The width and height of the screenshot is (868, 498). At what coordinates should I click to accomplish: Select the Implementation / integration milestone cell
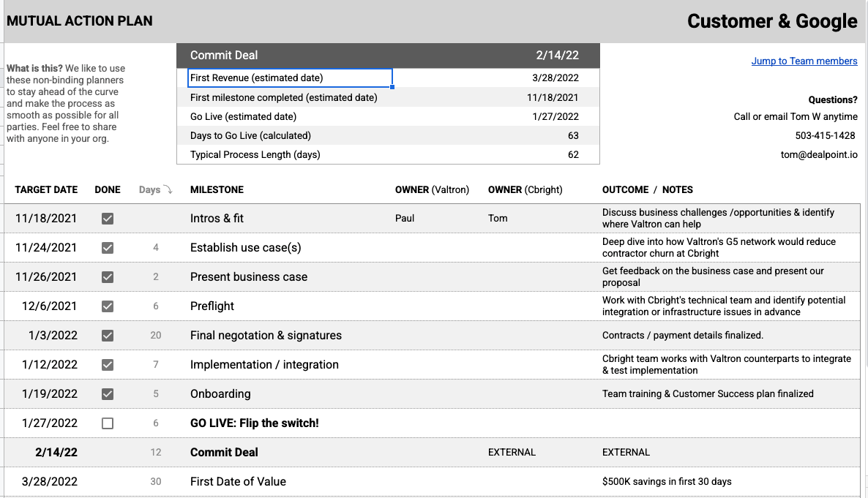pyautogui.click(x=264, y=365)
